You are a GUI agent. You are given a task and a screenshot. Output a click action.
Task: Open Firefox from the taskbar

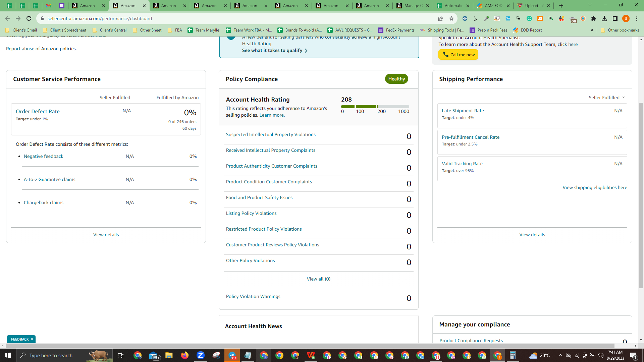coord(185,355)
